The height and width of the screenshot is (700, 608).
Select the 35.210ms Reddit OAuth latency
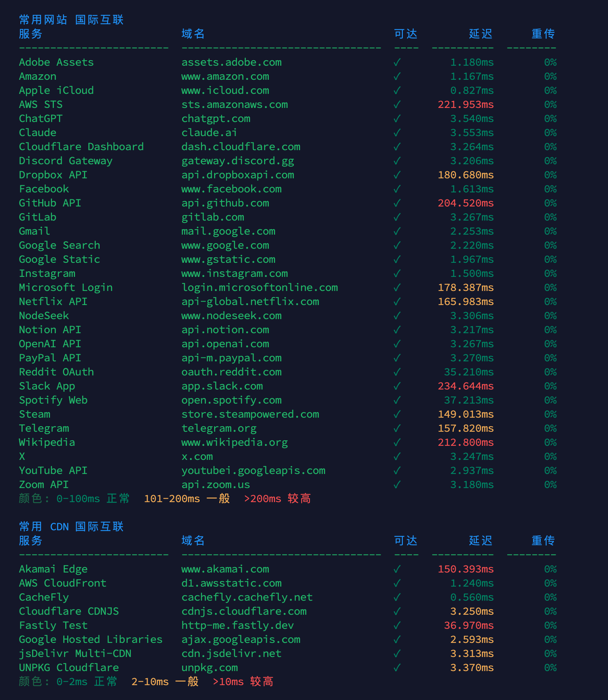pyautogui.click(x=469, y=372)
